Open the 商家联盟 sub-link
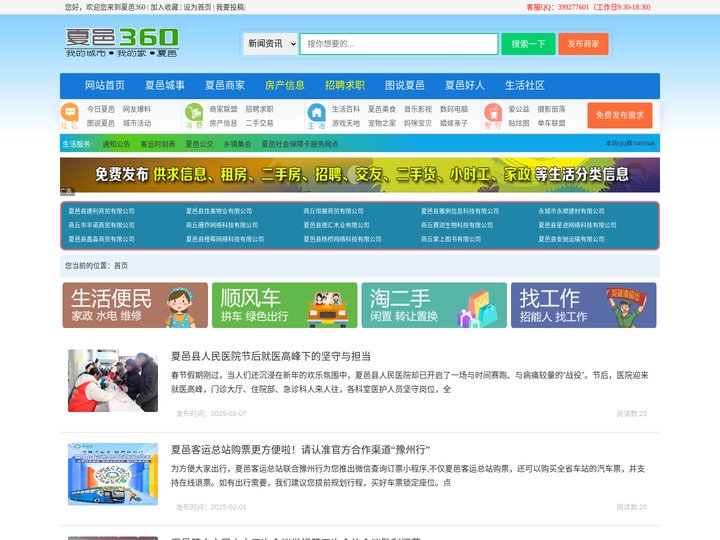The height and width of the screenshot is (540, 720). tap(224, 109)
